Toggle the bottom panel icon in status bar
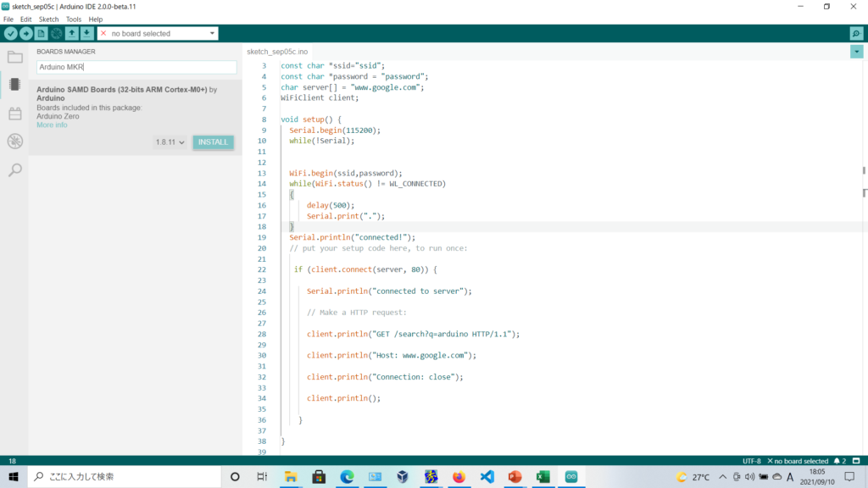 click(856, 461)
